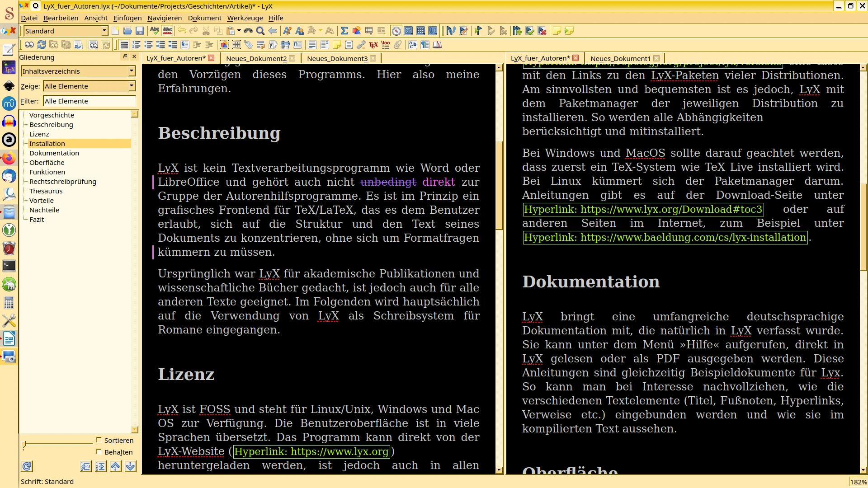Viewport: 868px width, 488px height.
Task: Enable the Behalten checkbox
Action: click(x=99, y=451)
